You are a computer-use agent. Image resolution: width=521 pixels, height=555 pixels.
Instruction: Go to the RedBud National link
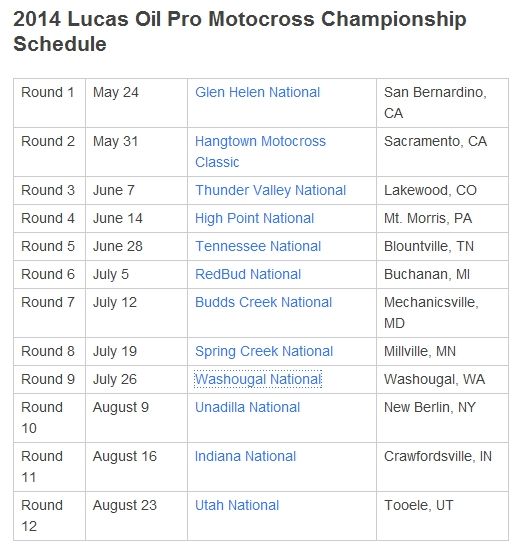pyautogui.click(x=248, y=274)
